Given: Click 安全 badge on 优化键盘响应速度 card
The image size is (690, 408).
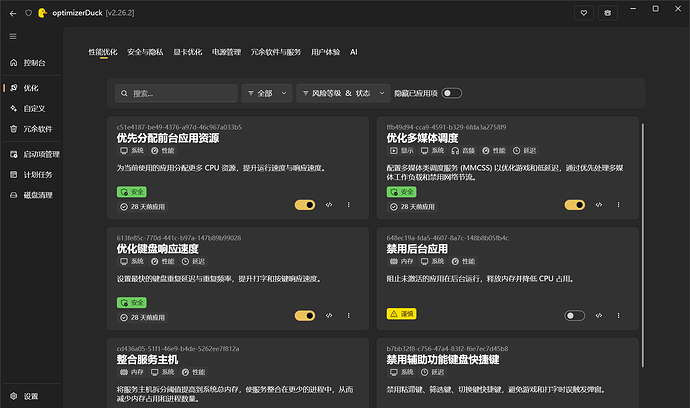Looking at the screenshot, I should click(132, 303).
